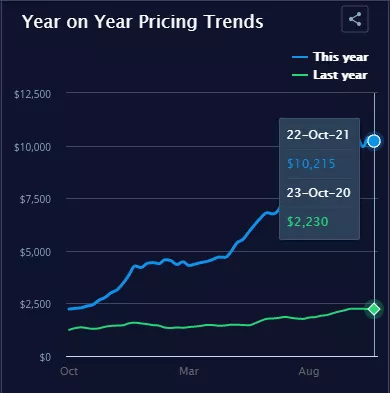Screen dimensions: 390x393
Task: Click the 23-Oct-20 date in tooltip
Action: coord(318,193)
